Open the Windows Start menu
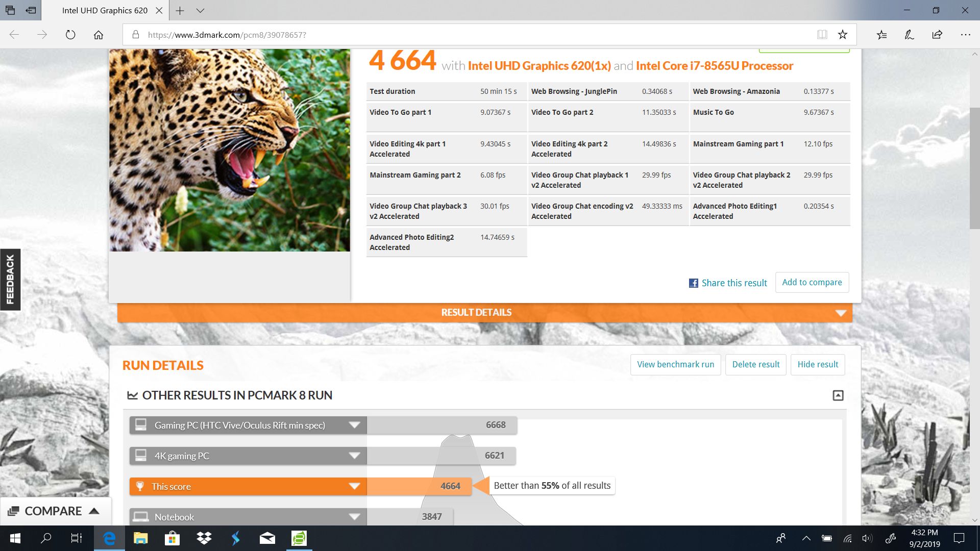The width and height of the screenshot is (980, 551). click(x=15, y=538)
